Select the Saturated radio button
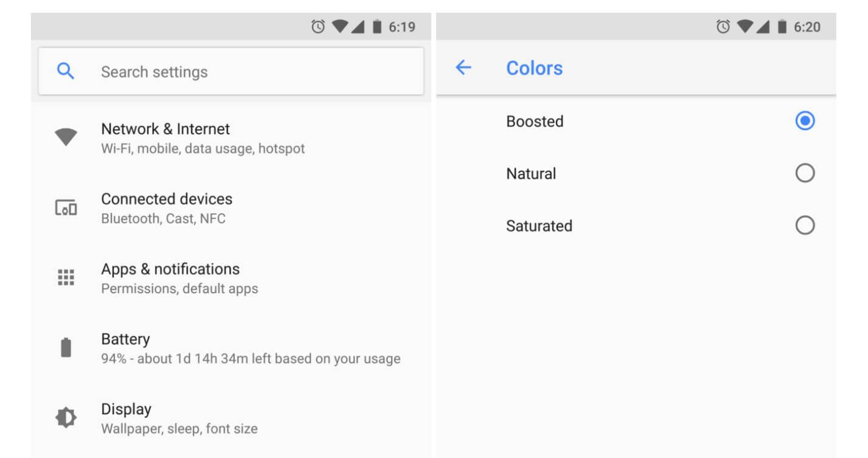The image size is (868, 458). pyautogui.click(x=805, y=226)
